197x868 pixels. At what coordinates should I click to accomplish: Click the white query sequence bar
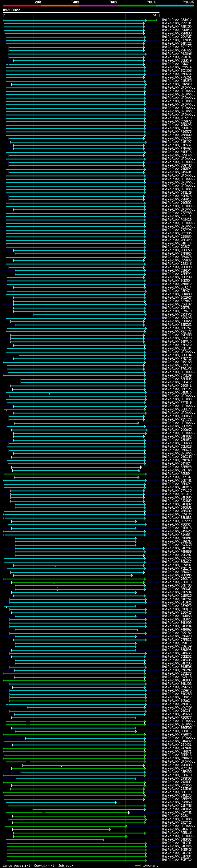pyautogui.click(x=81, y=13)
